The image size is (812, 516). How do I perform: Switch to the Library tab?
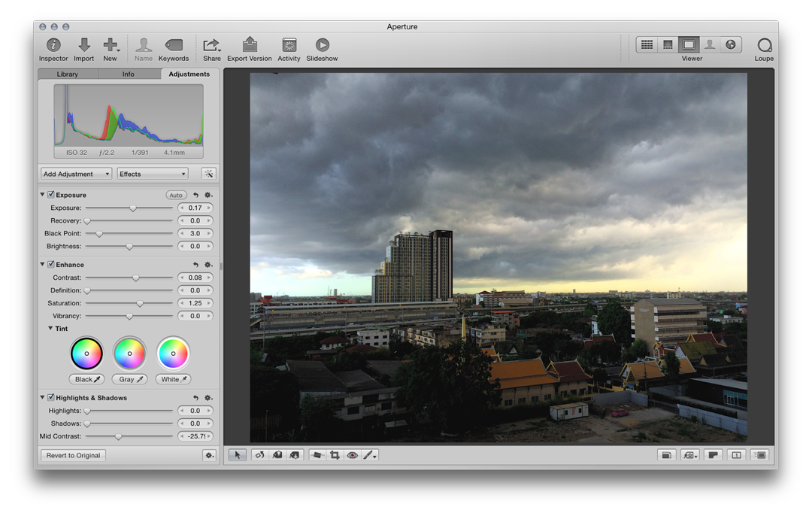68,74
